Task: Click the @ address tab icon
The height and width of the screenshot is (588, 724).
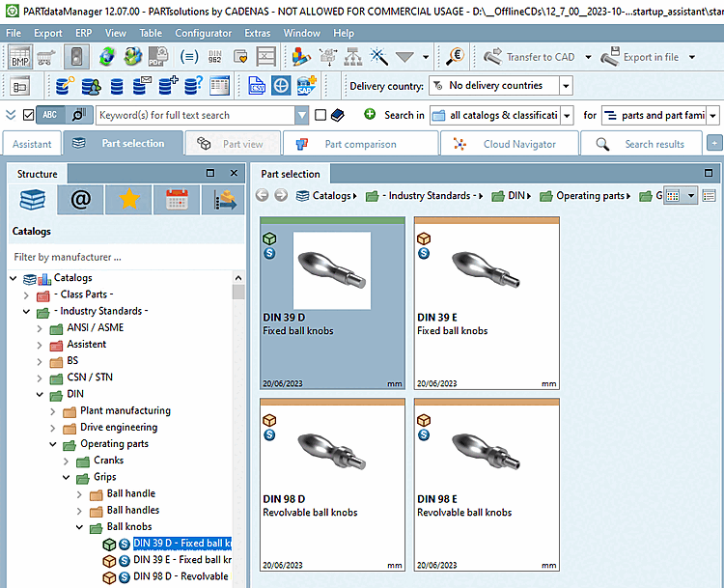Action: pos(81,200)
